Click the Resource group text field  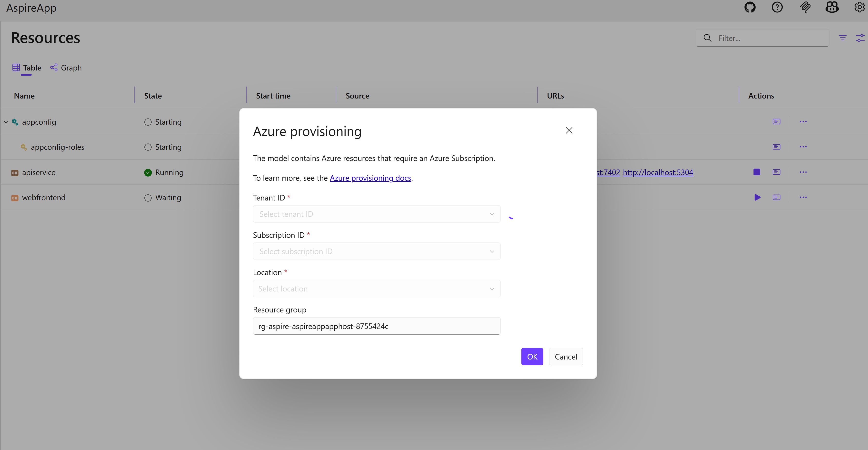tap(376, 326)
